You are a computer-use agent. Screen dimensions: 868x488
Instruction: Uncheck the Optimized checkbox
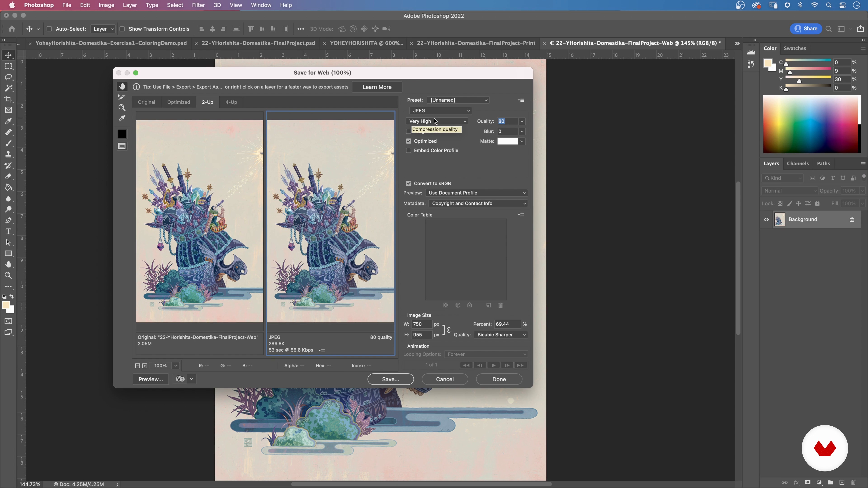click(x=409, y=141)
